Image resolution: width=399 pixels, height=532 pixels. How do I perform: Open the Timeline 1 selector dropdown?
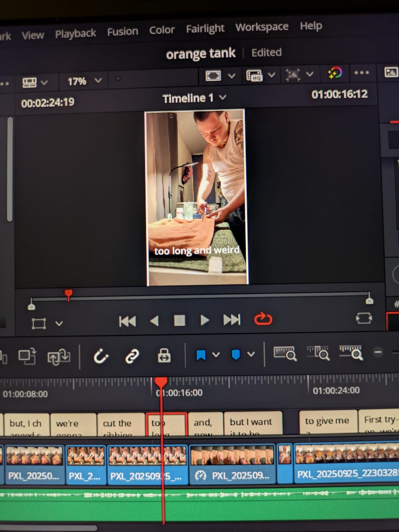(194, 98)
